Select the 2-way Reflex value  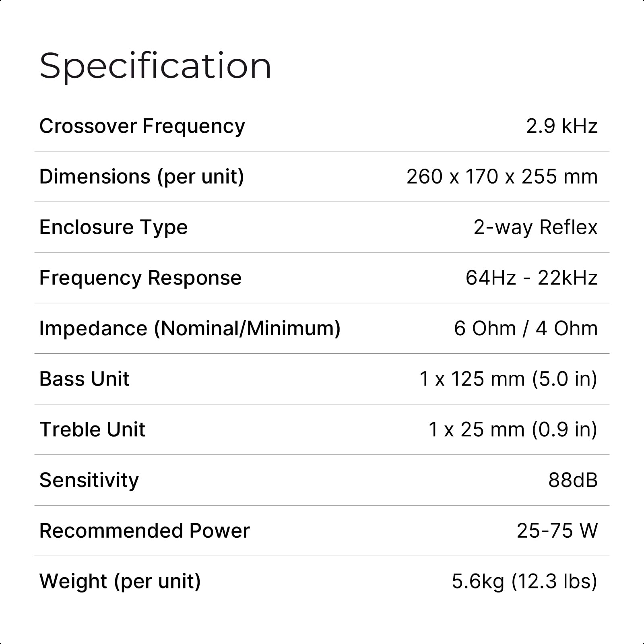[x=535, y=227]
